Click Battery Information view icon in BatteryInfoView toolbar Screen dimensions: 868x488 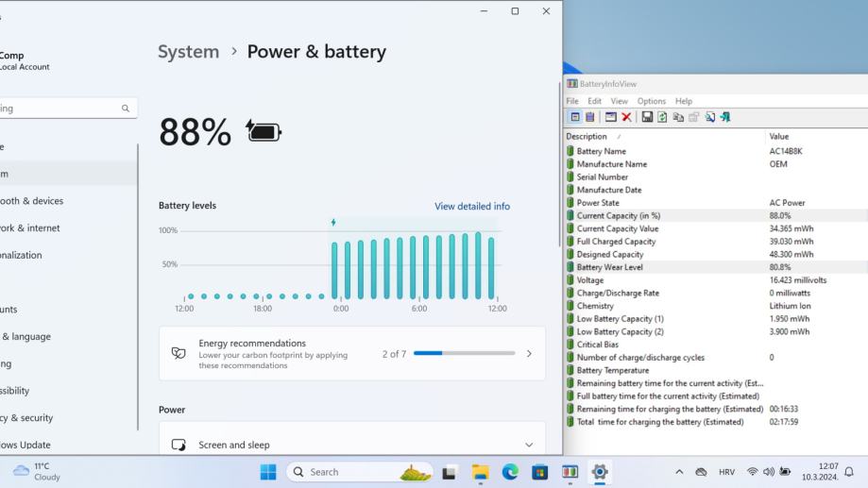(x=575, y=117)
